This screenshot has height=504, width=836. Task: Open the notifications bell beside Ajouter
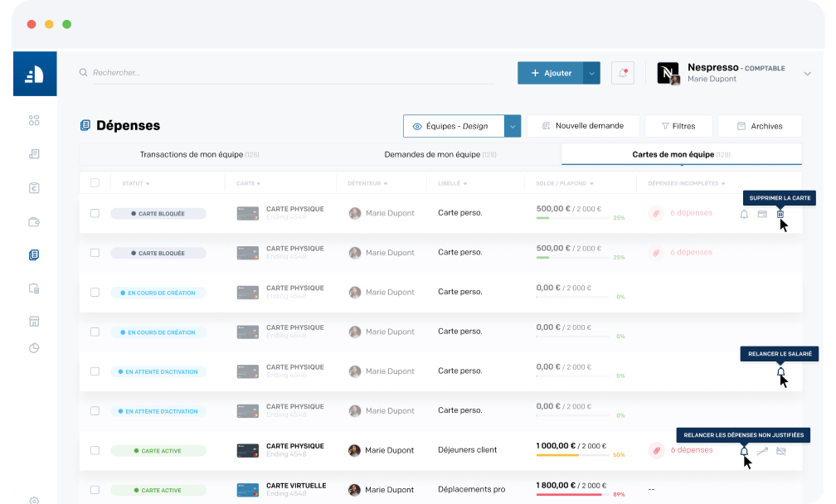622,73
